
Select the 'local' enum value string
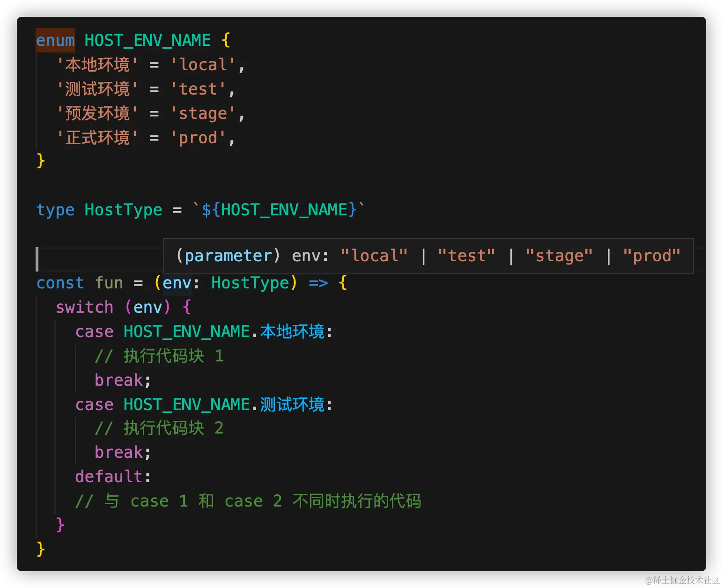pyautogui.click(x=203, y=65)
